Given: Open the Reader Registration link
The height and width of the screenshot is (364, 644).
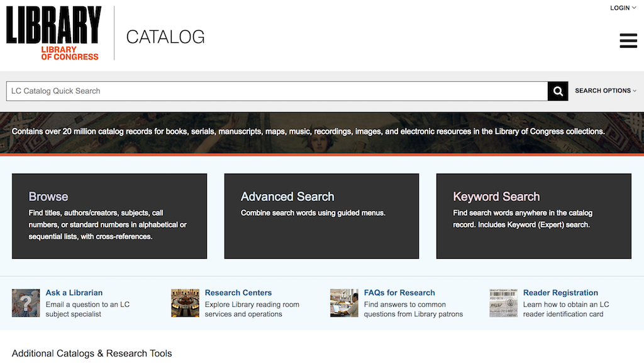Looking at the screenshot, I should [560, 292].
